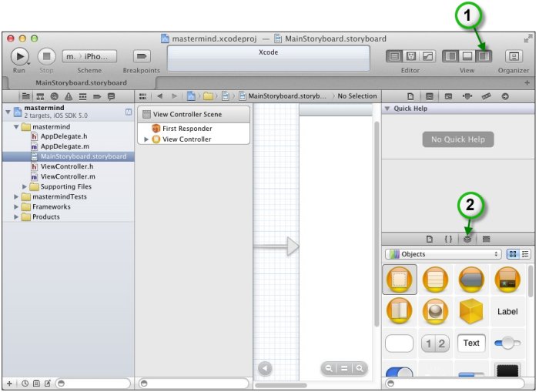
Task: Open the Scheme selector popup
Action: coord(89,56)
